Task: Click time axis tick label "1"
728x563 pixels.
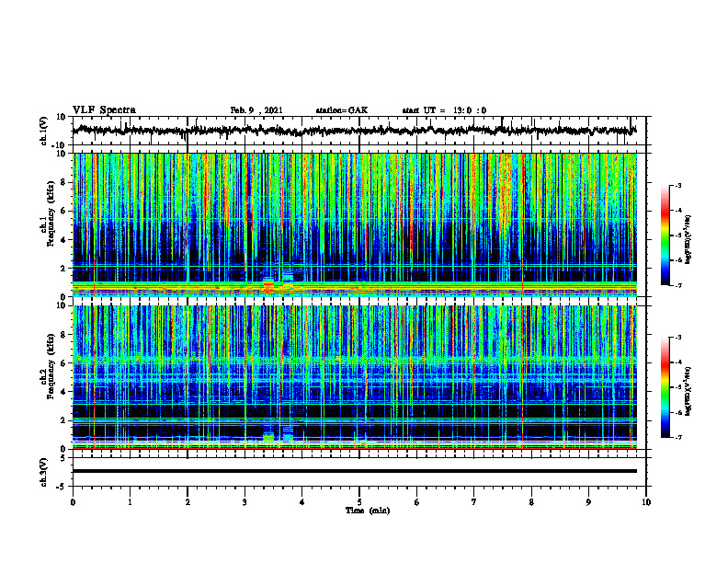Action: coord(130,502)
